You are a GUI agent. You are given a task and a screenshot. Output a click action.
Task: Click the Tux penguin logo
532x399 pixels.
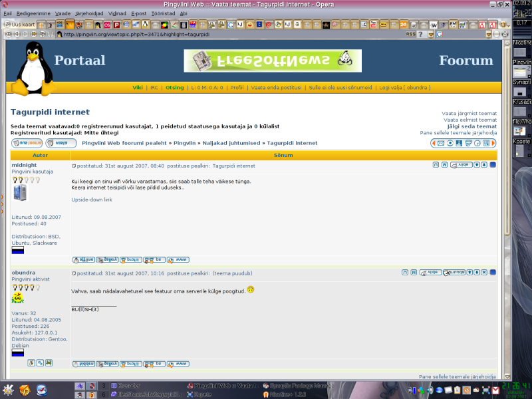click(x=33, y=68)
